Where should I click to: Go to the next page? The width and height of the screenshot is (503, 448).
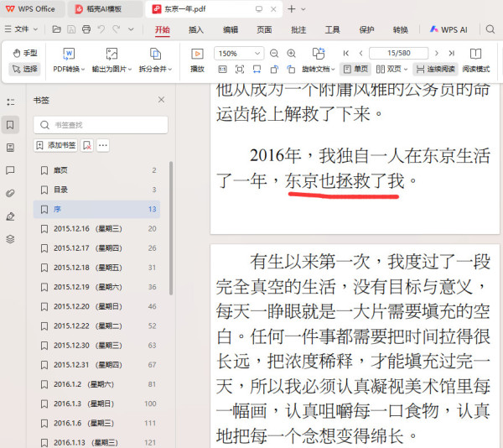tap(436, 53)
